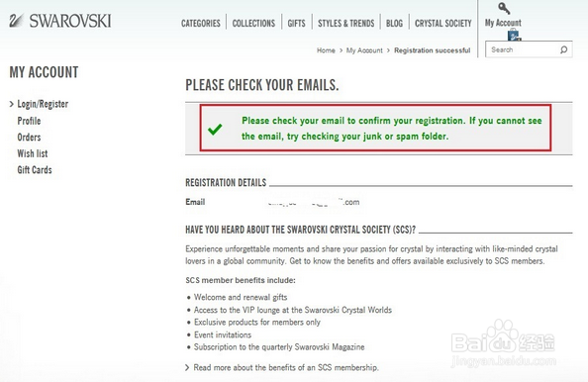Click the search magnifier icon
Viewport: 588px width, 382px height.
[x=563, y=49]
